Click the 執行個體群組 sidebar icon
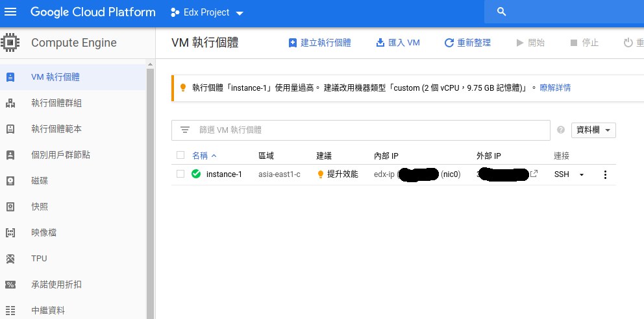Viewport: 644px width, 319px height. click(10, 103)
